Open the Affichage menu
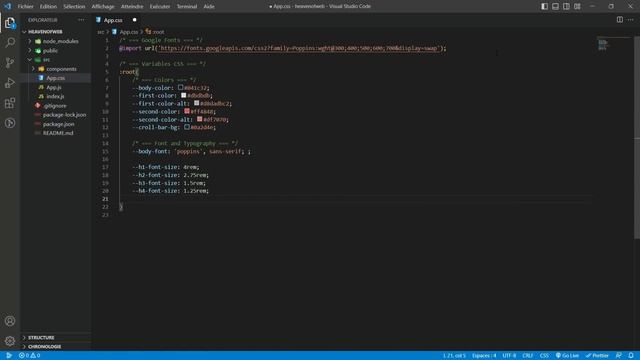The width and height of the screenshot is (640, 360). [x=103, y=6]
